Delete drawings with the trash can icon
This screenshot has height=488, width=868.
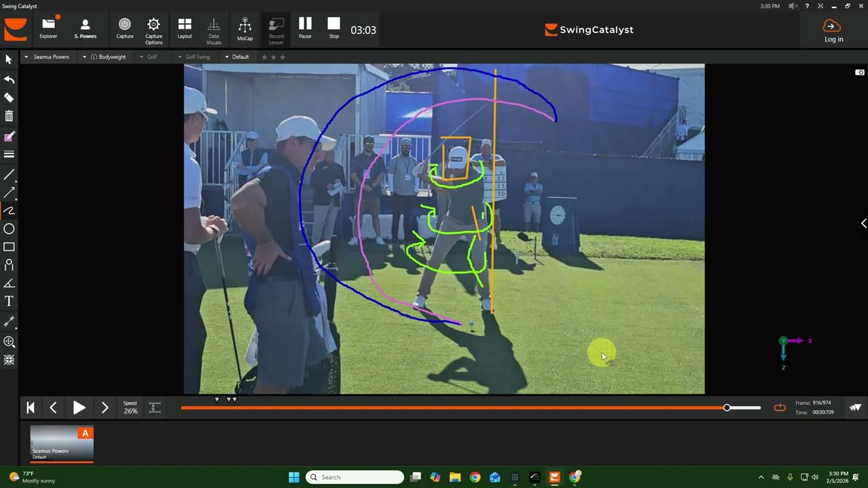(x=9, y=116)
